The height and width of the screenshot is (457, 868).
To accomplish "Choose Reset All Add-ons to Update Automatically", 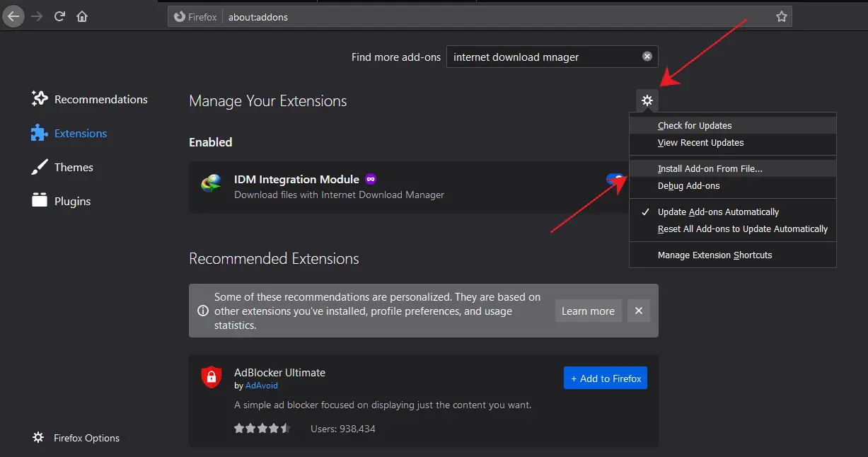I will pos(733,228).
